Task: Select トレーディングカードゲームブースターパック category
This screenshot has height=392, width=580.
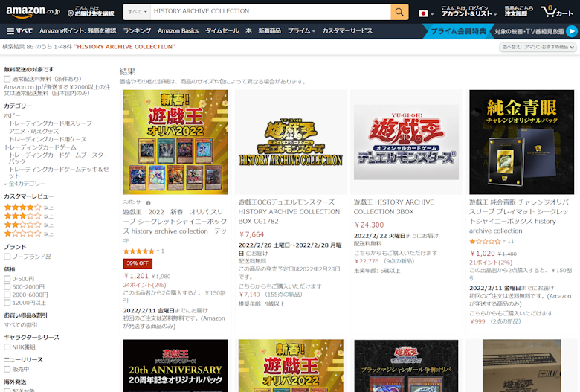Action: tap(59, 158)
